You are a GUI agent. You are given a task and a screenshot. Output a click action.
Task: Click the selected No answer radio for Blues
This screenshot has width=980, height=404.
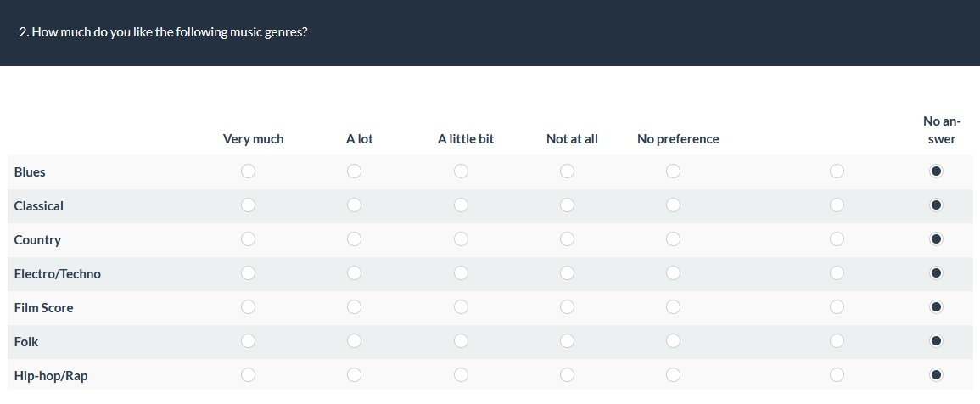click(936, 171)
